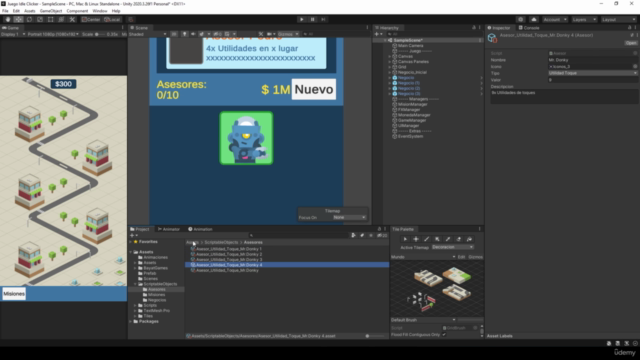Toggle hidden packages count icon in Project
Screen dimensions: 640x360
[382, 236]
